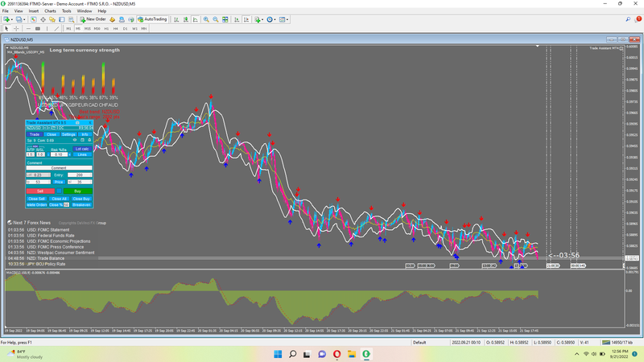Click the Breakeven button
This screenshot has width=644, height=362.
(82, 204)
